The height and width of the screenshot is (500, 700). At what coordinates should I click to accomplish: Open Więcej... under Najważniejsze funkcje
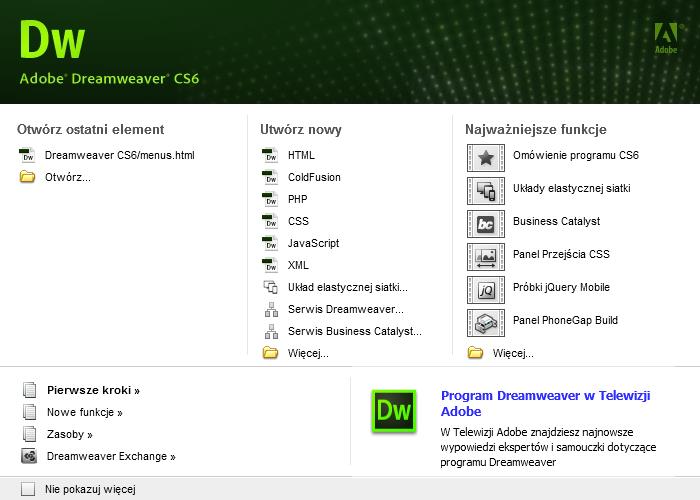coord(513,353)
